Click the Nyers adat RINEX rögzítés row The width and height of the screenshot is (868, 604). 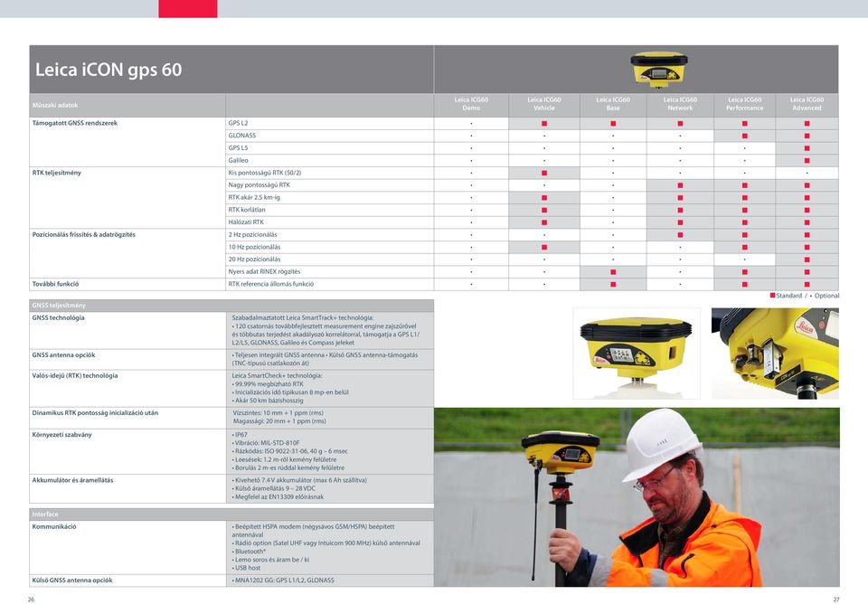[x=264, y=272]
